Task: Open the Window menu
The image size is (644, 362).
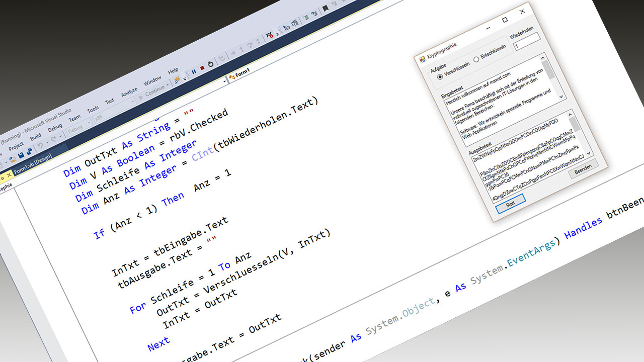Action: point(153,81)
